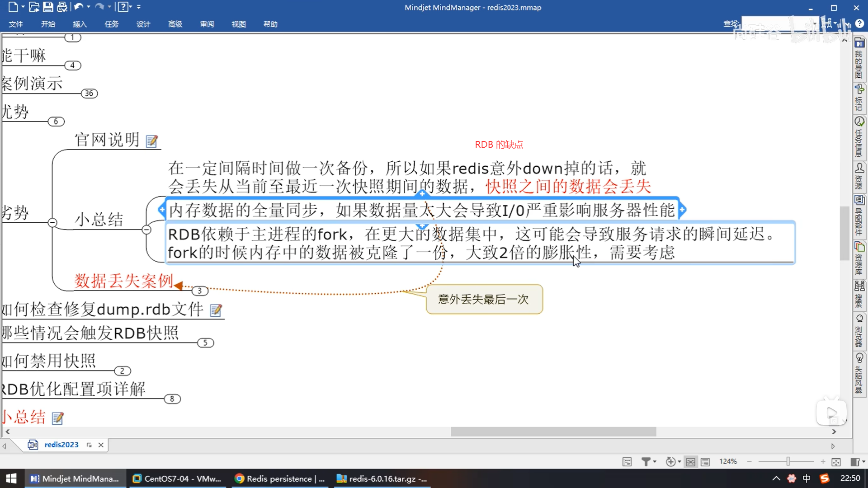Open notes icon beside dump.rdb topic
Viewport: 868px width, 488px height.
point(216,310)
